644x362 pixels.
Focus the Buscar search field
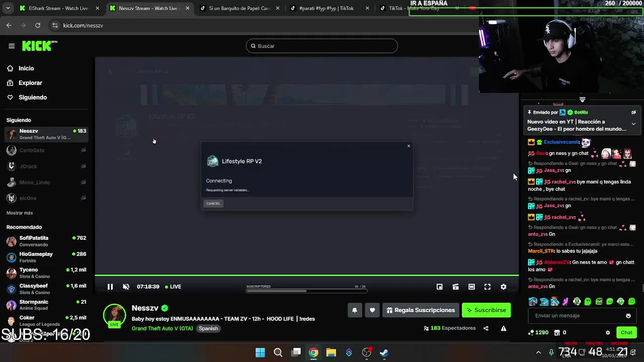coord(322,46)
